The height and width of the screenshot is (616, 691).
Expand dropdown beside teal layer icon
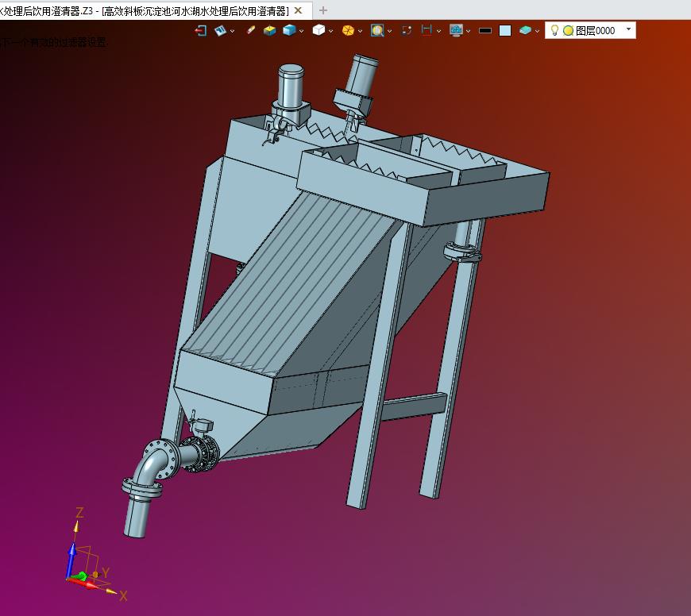(537, 31)
